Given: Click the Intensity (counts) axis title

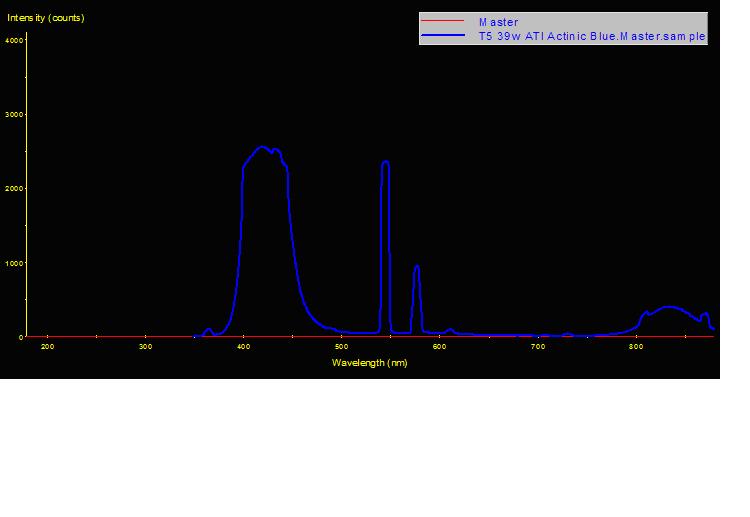Looking at the screenshot, I should click(x=46, y=18).
